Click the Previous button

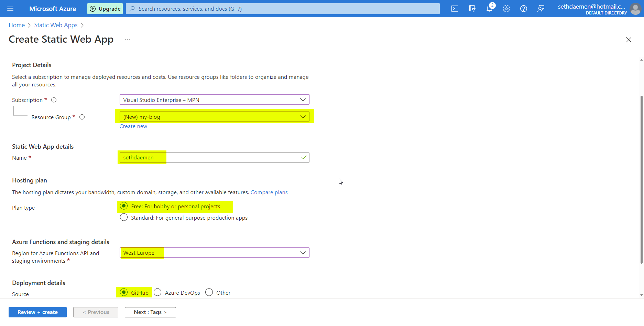(x=96, y=312)
